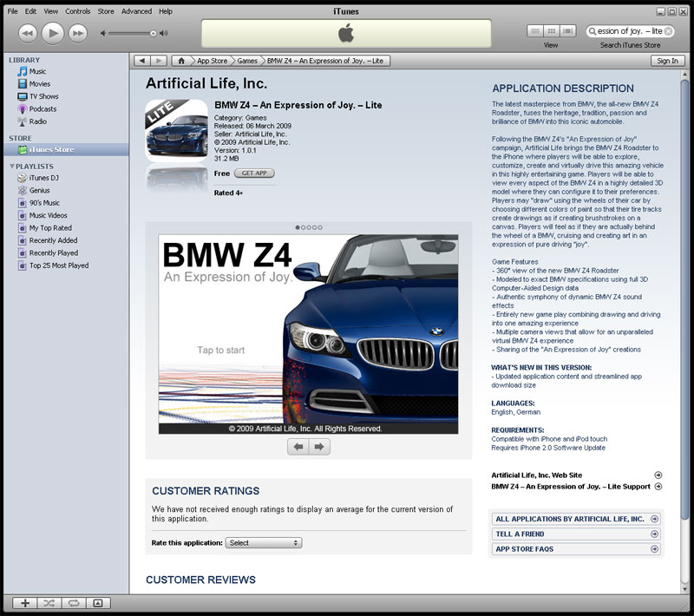Click the BMW Z4 Lite app icon

177,130
